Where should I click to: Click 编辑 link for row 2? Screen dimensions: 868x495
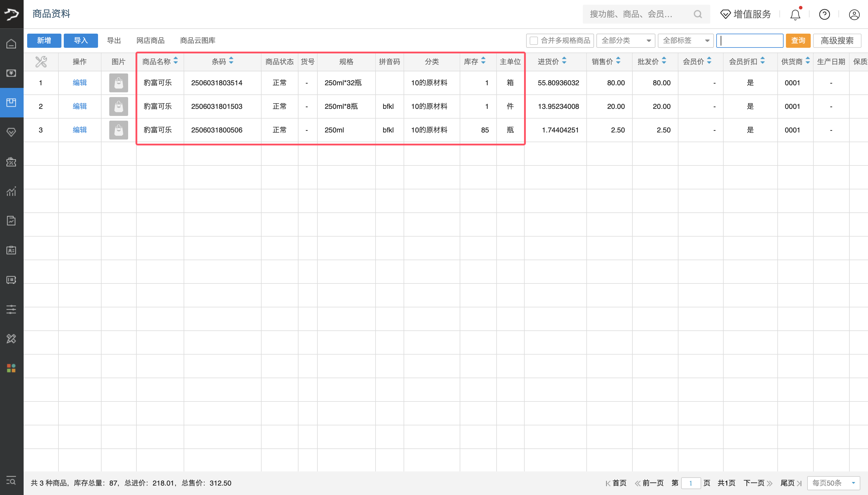coord(80,106)
